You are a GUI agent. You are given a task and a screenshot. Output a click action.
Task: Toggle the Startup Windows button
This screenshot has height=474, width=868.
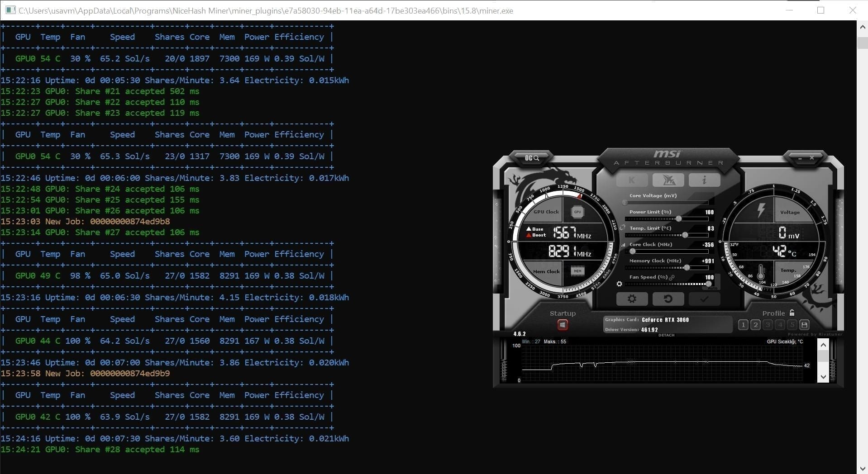[x=563, y=325]
